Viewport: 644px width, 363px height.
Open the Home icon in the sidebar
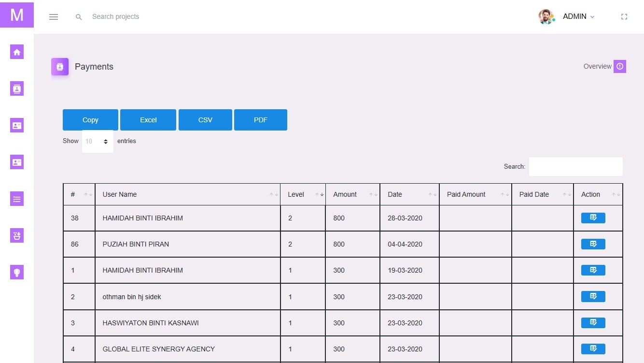click(x=17, y=52)
